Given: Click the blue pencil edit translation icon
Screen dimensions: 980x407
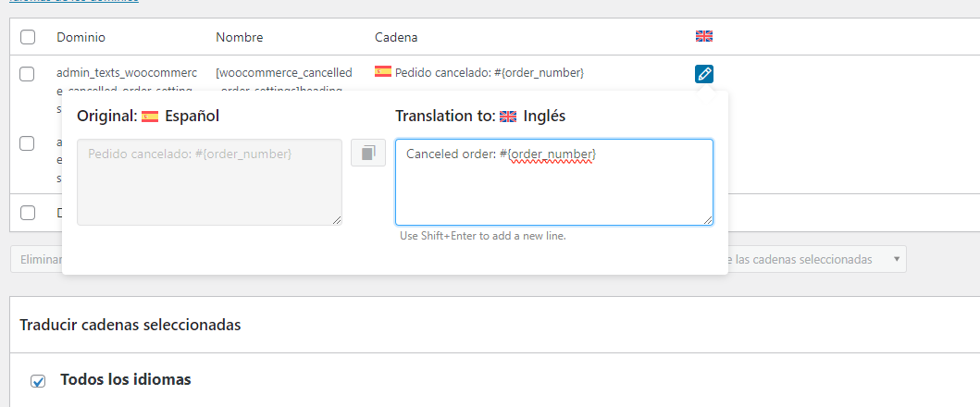Looking at the screenshot, I should click(x=703, y=74).
